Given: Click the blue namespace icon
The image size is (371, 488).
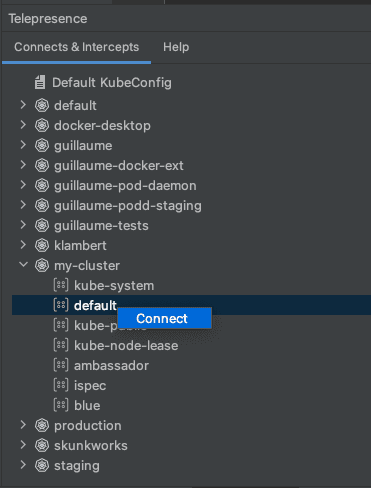Looking at the screenshot, I should click(61, 405).
